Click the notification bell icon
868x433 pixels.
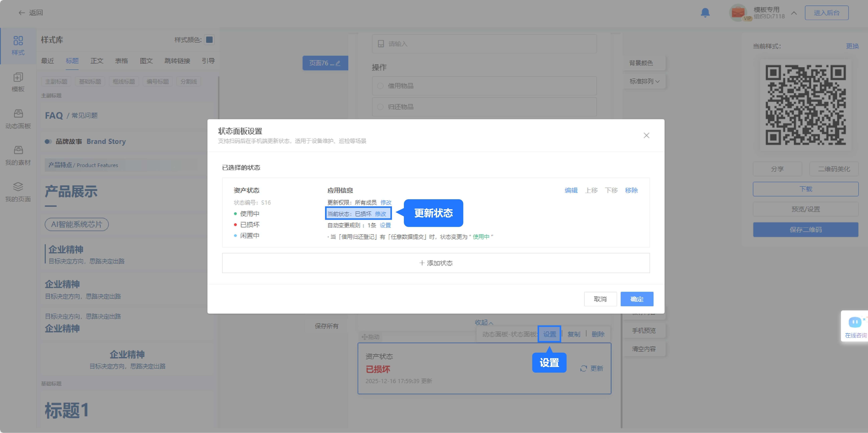click(705, 13)
